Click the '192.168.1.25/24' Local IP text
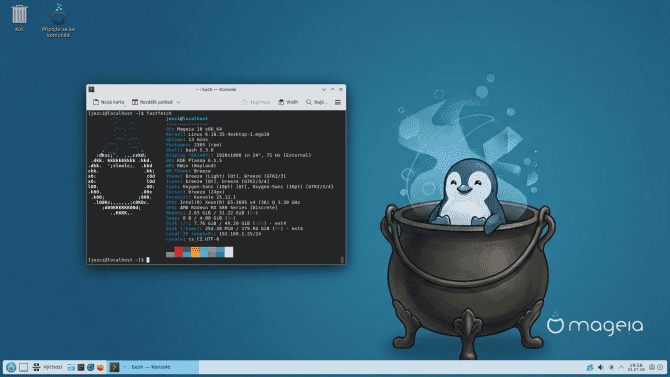670x377 pixels. (240, 234)
